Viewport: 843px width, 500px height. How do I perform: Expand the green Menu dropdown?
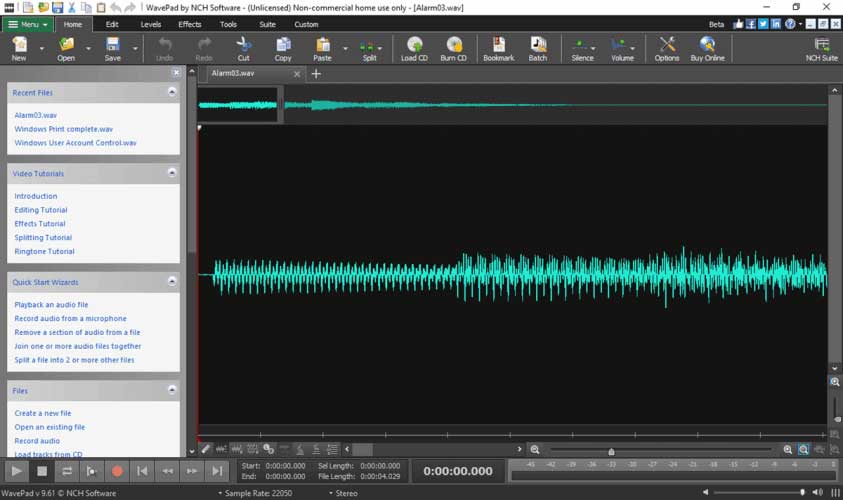click(26, 24)
